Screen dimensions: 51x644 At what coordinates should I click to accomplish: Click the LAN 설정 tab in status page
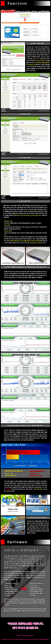click(x=15, y=123)
